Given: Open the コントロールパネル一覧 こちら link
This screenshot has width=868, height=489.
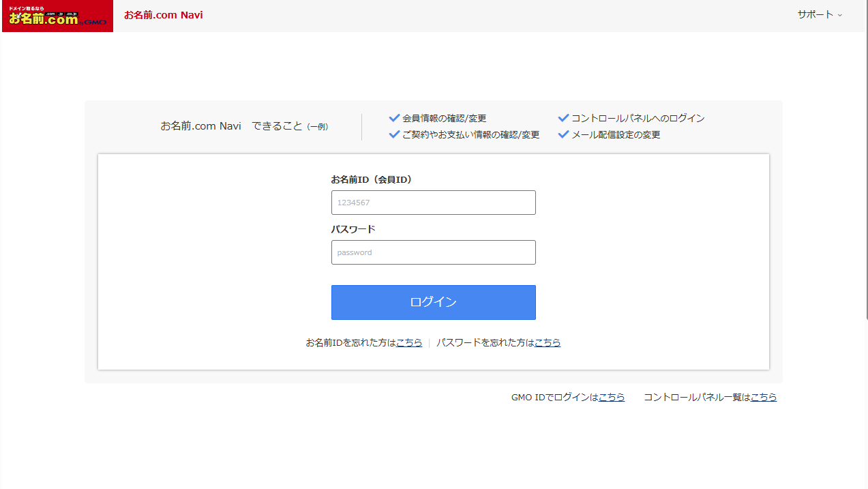Looking at the screenshot, I should pos(764,398).
